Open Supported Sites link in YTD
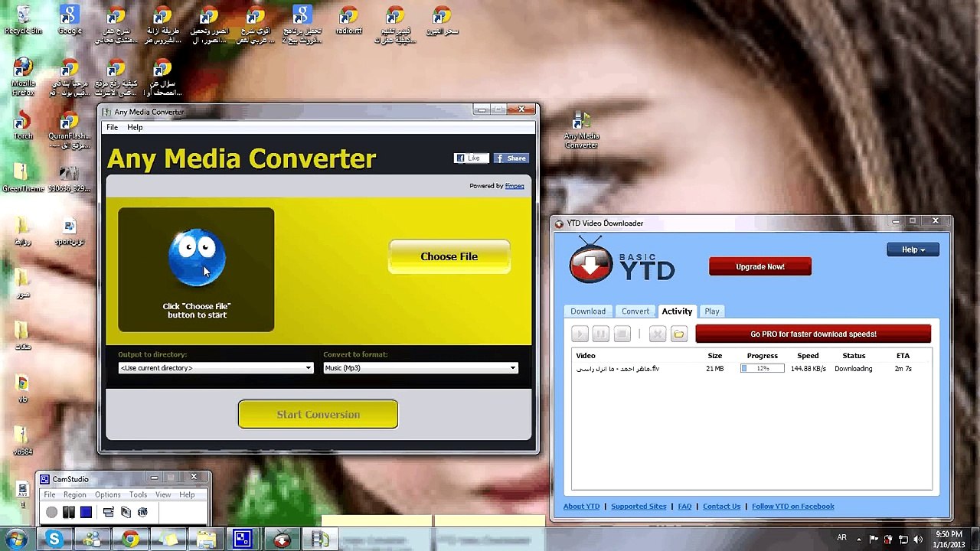 (639, 506)
